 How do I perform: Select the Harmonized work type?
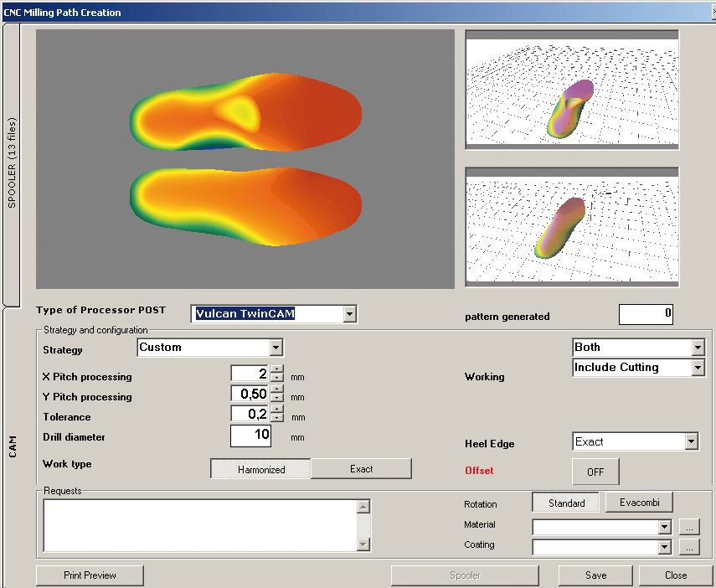pyautogui.click(x=260, y=469)
